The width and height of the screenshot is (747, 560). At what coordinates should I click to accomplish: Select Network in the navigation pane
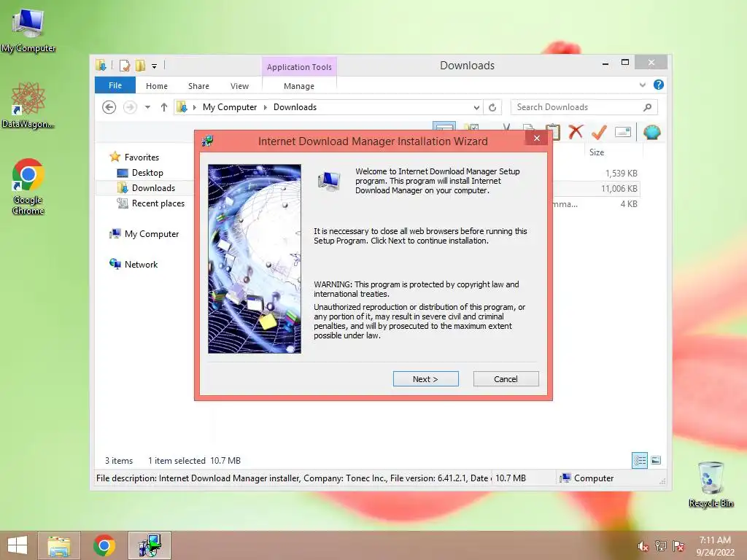141,264
